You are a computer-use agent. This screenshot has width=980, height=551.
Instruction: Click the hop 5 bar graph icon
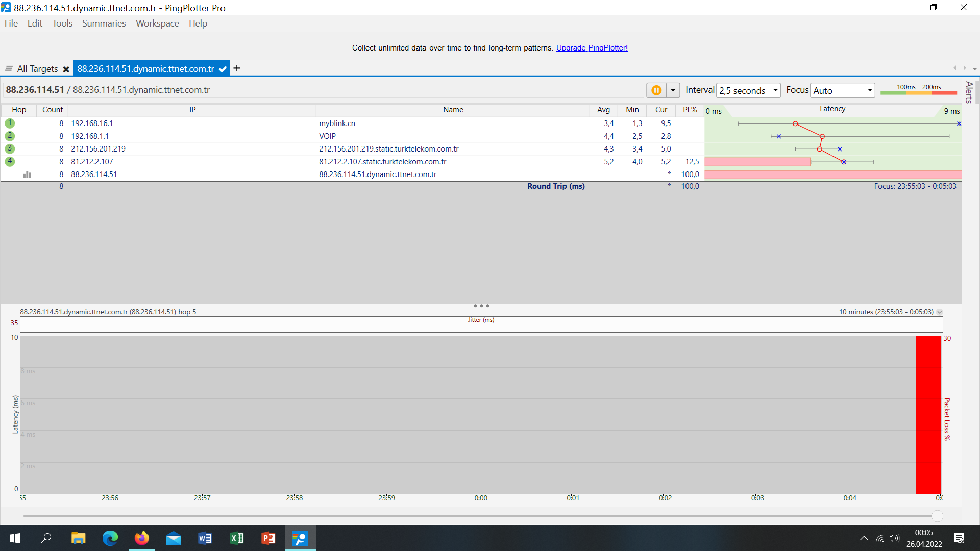pos(27,174)
